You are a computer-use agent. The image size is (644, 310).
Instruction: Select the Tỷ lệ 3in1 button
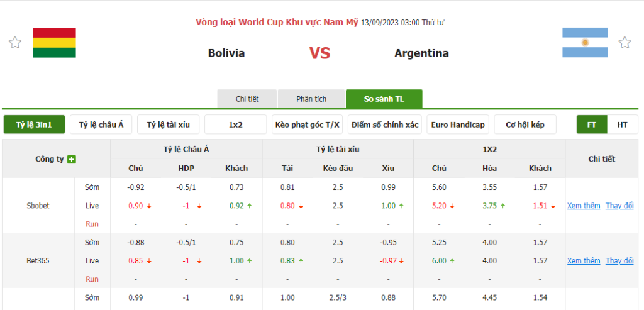tap(34, 125)
